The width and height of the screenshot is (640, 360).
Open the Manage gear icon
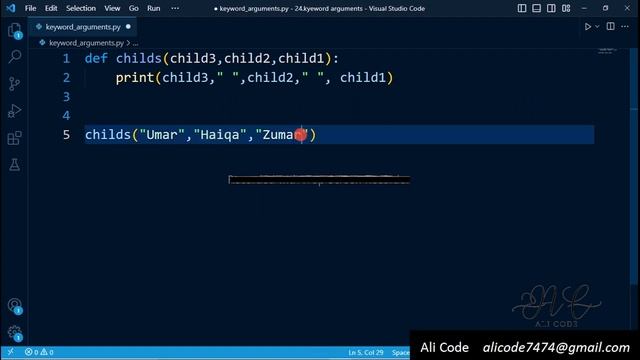pos(15,333)
